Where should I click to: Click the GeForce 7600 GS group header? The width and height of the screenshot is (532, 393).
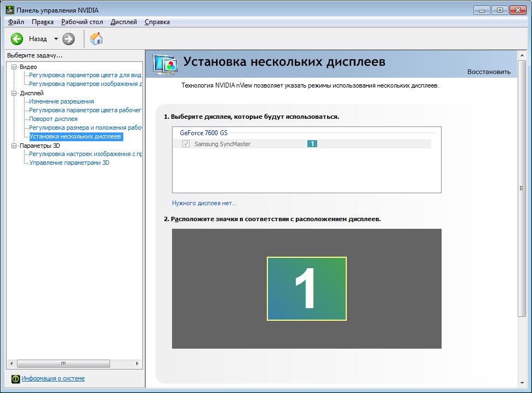(204, 133)
